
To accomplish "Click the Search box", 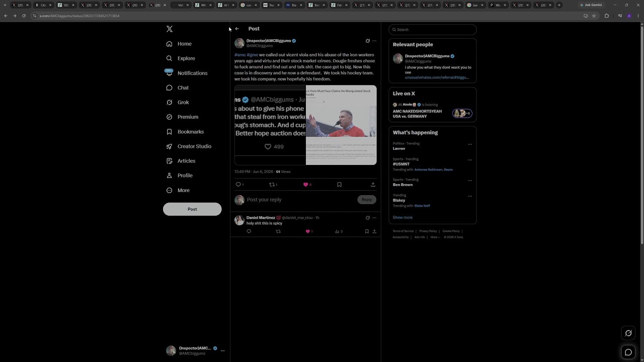I will point(433,30).
